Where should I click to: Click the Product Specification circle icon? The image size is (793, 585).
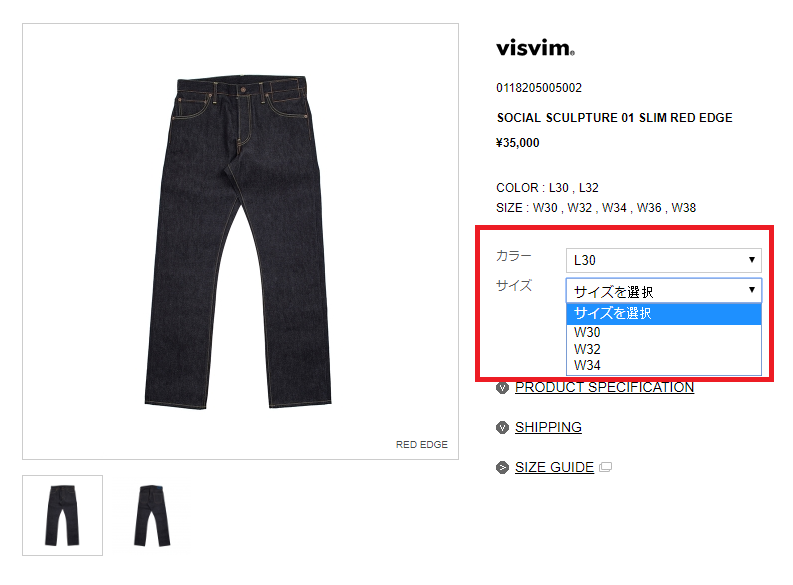(502, 388)
